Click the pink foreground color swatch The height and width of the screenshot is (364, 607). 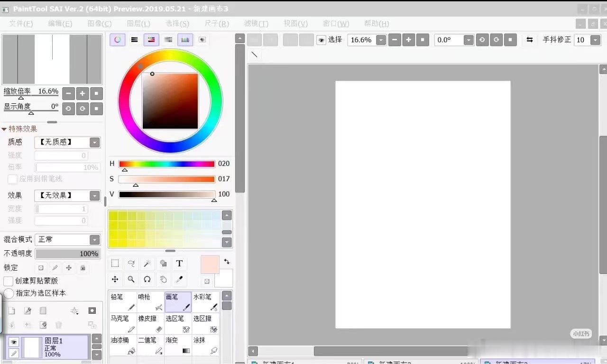click(210, 264)
